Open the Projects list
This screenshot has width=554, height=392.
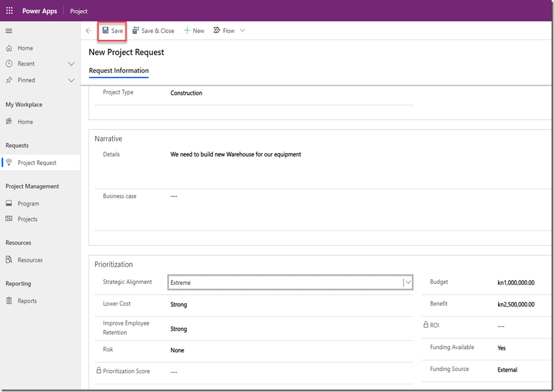click(x=27, y=219)
